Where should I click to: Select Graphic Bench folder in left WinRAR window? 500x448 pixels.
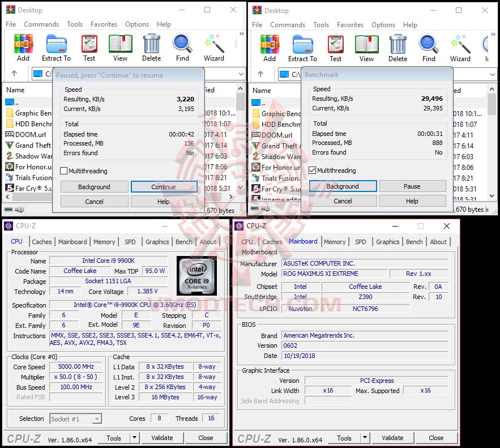[28, 113]
